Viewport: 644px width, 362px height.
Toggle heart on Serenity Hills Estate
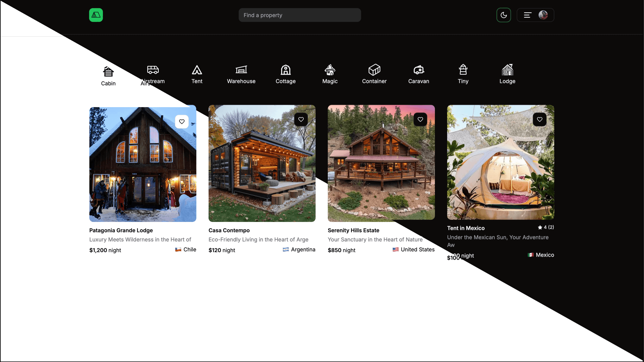420,120
